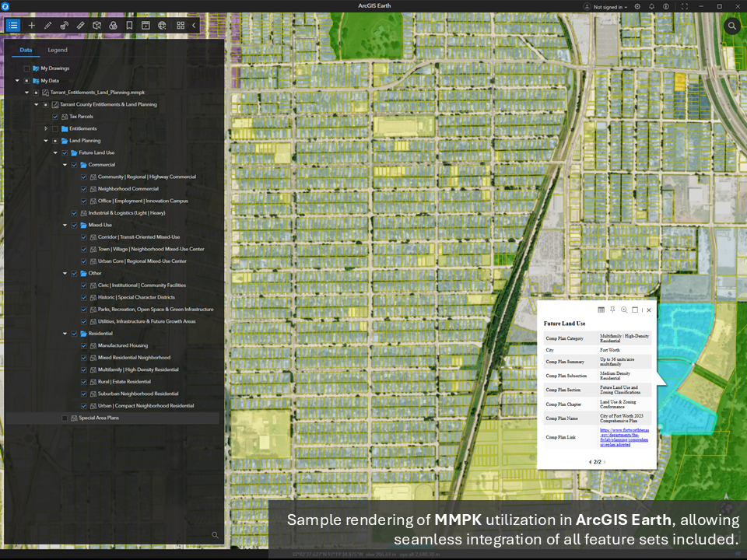This screenshot has width=747, height=560.
Task: Open the notifications bell
Action: click(x=652, y=7)
